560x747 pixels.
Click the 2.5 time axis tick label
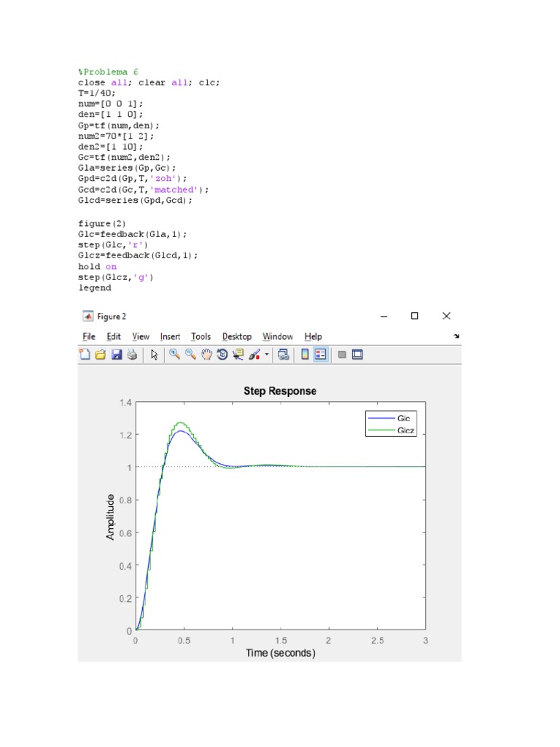377,640
